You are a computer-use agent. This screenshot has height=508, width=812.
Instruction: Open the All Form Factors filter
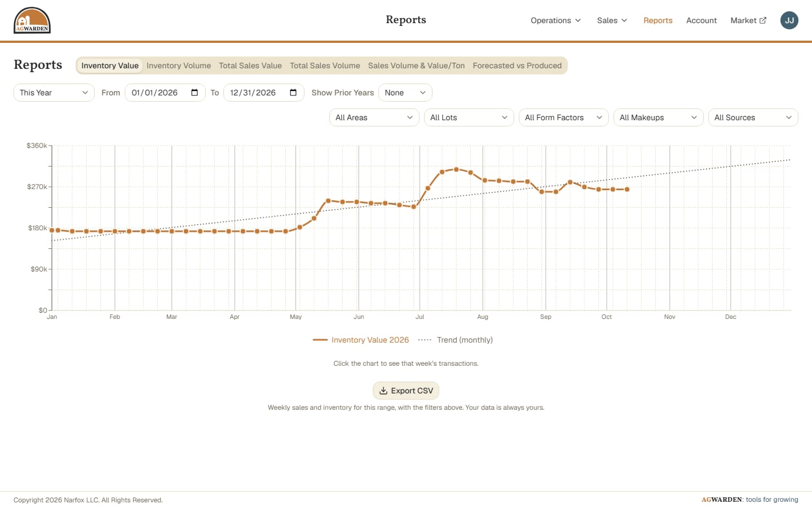(x=564, y=117)
